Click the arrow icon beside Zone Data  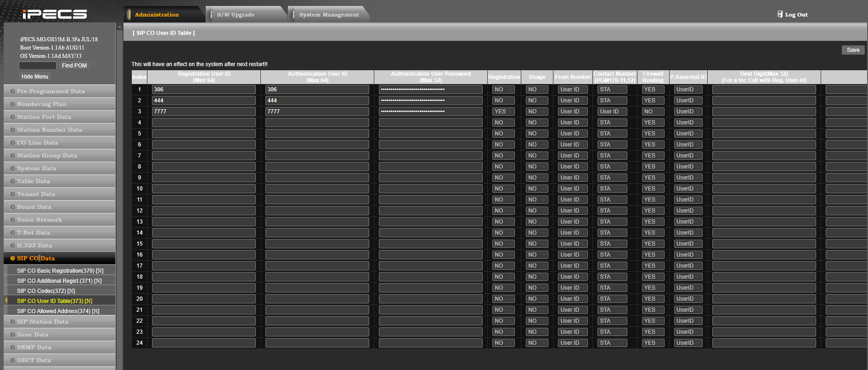13,335
